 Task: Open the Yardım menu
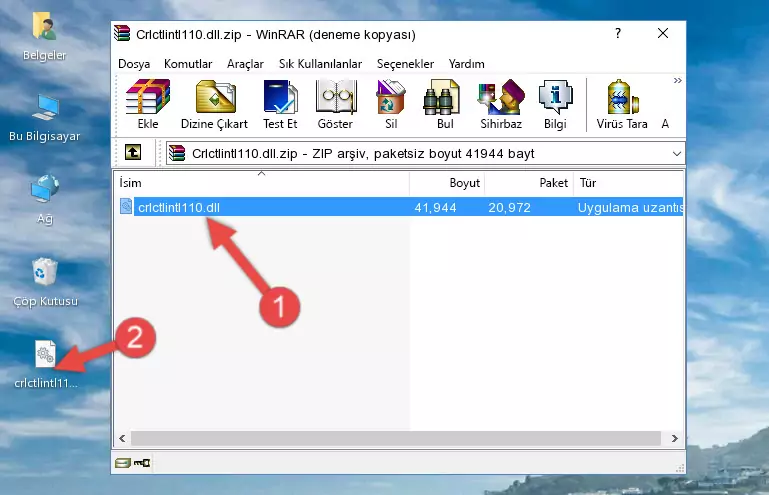click(x=466, y=64)
